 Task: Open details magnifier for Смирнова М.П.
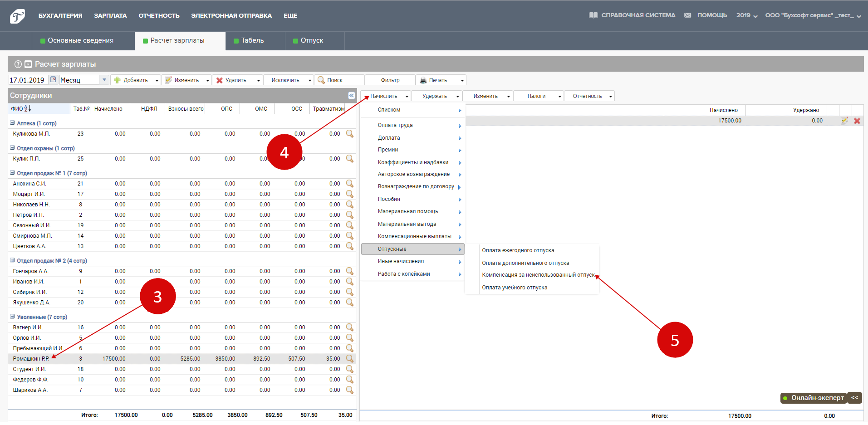point(350,235)
